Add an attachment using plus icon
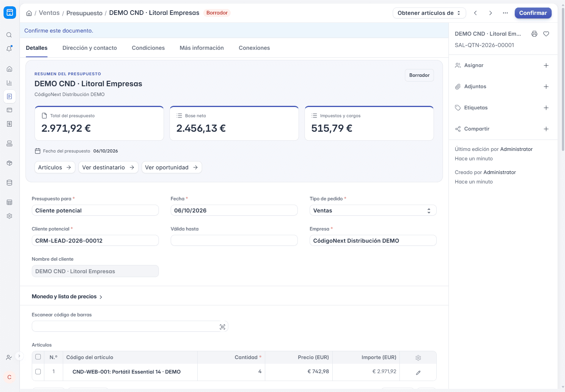This screenshot has width=565, height=392. point(546,87)
